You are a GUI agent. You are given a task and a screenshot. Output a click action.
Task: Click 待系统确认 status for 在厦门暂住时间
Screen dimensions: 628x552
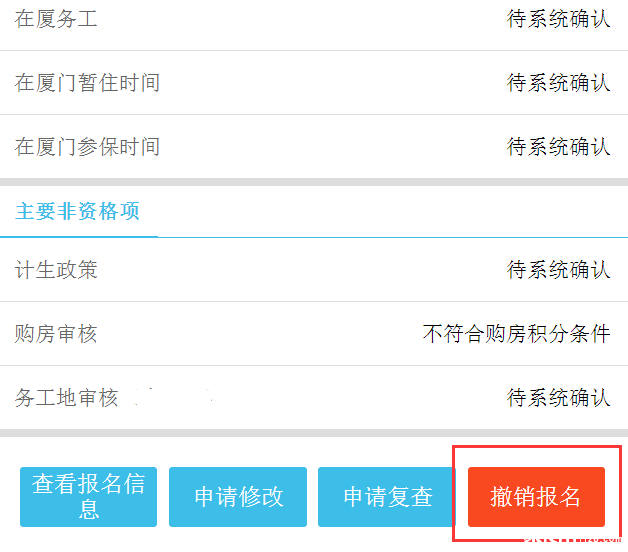[559, 83]
